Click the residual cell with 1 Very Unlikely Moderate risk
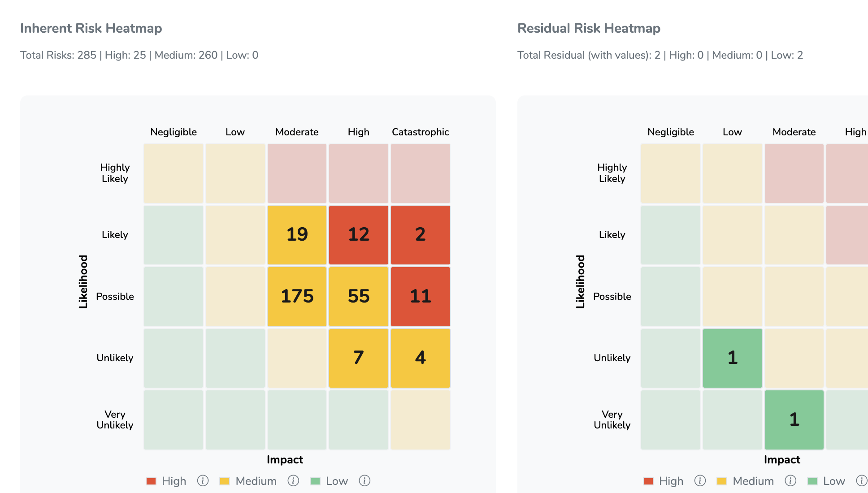Viewport: 868px width, 493px height. coord(794,420)
